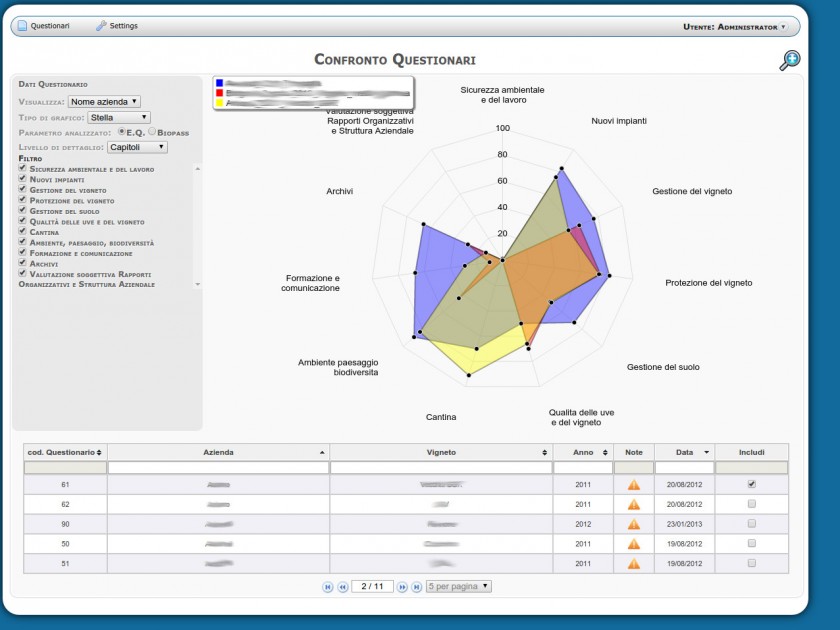Uncheck the Include box for questionnaire 61
The image size is (840, 630).
751,484
